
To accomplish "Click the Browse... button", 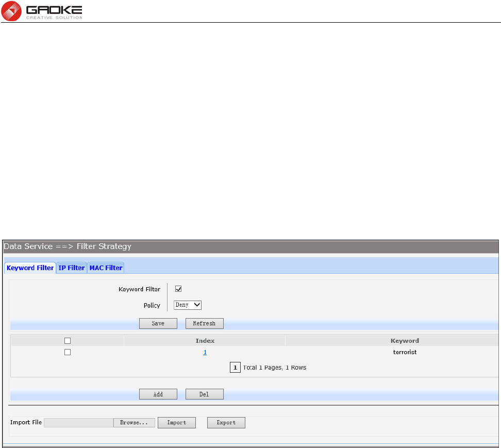I will pos(134,422).
